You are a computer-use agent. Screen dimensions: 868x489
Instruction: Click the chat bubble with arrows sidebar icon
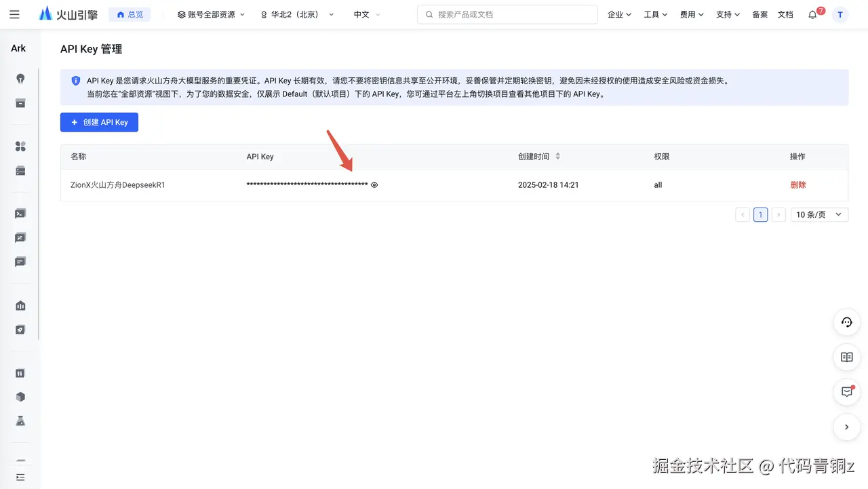[20, 237]
